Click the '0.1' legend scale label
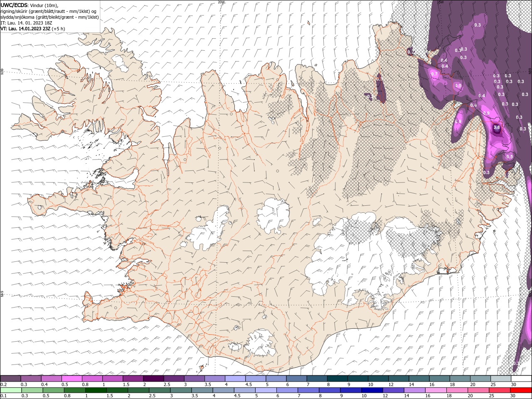 pyautogui.click(x=3, y=396)
